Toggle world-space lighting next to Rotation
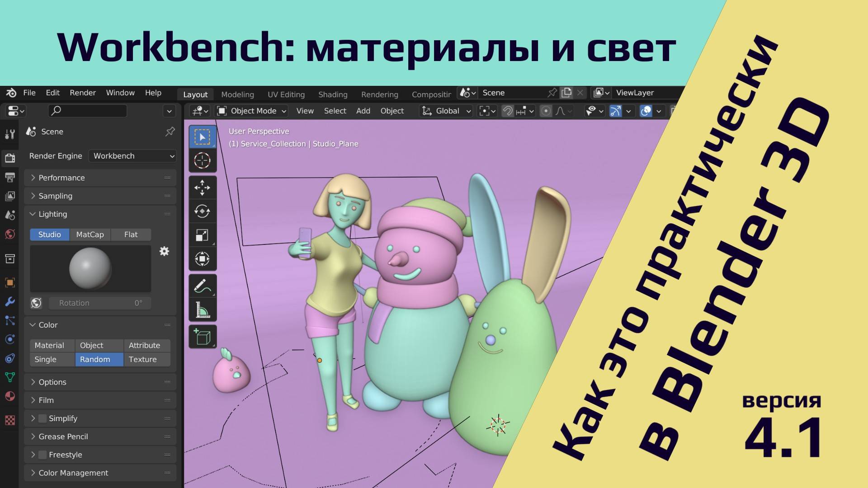Viewport: 868px width, 488px height. tap(36, 303)
